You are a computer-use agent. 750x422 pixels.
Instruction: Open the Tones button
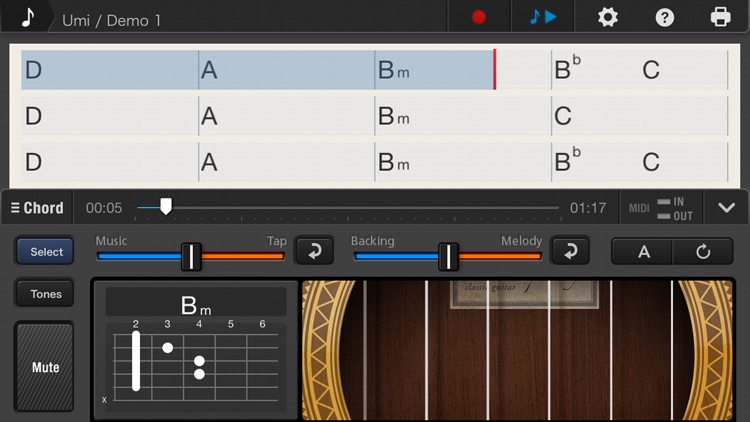(x=45, y=294)
